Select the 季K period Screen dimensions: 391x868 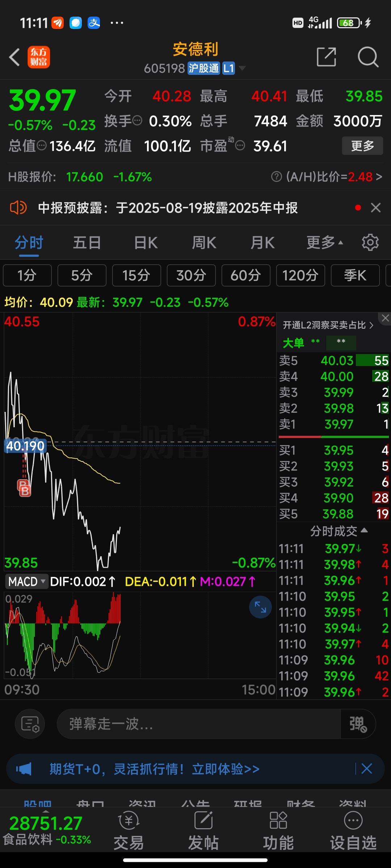click(x=355, y=276)
